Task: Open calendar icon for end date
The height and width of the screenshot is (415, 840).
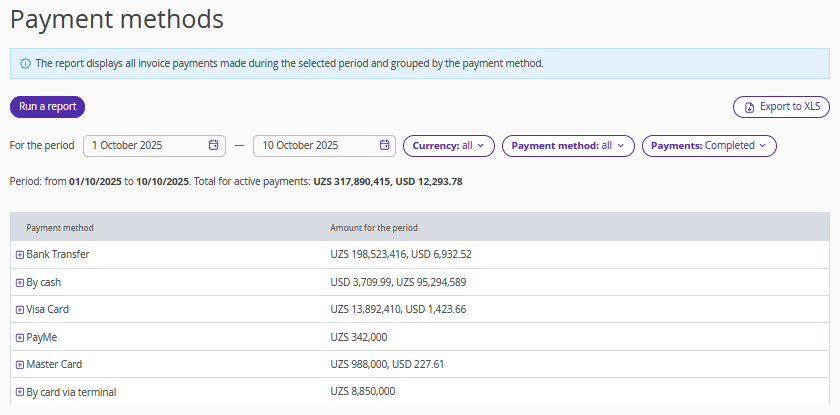Action: pos(385,145)
